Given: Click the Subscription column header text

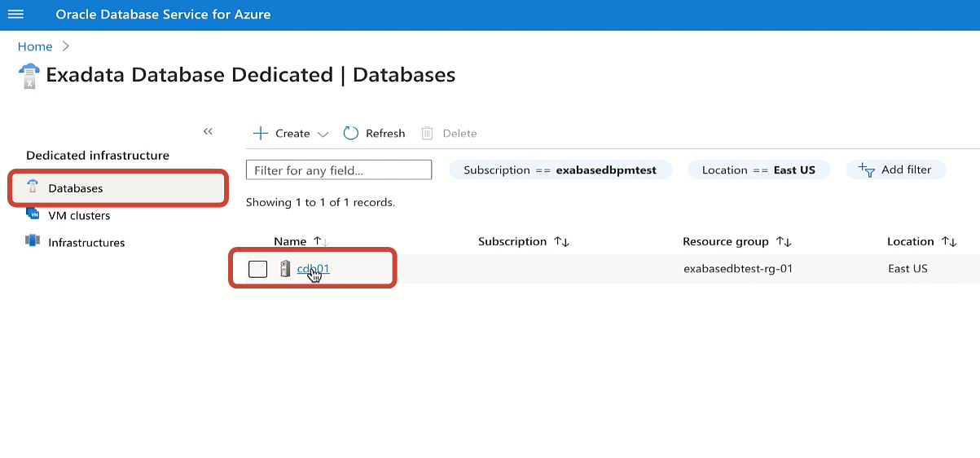Looking at the screenshot, I should coord(512,241).
